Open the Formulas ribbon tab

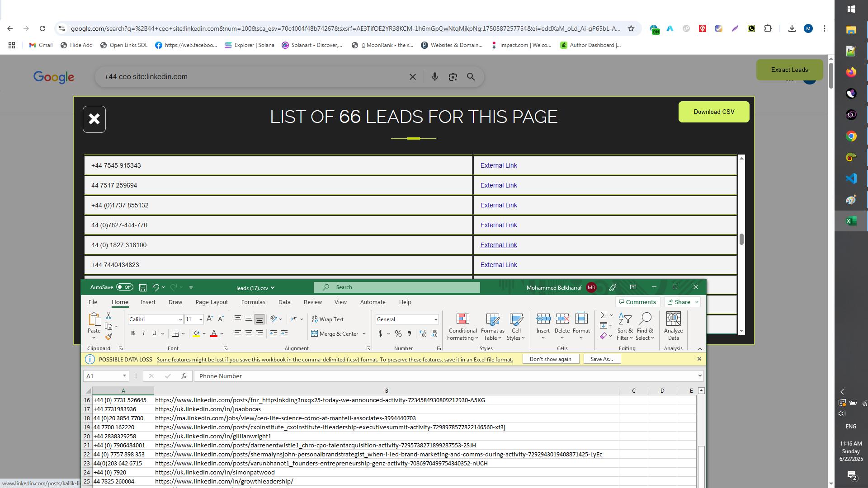[x=253, y=302]
